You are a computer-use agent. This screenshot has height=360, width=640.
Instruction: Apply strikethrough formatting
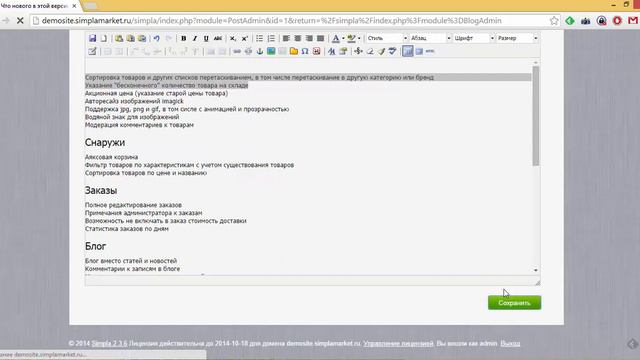coord(218,38)
